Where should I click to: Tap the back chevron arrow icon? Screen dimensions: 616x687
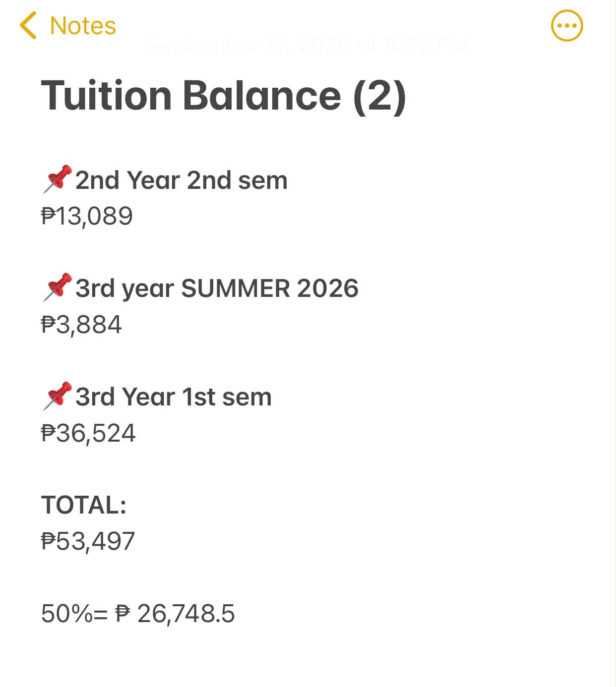28,26
